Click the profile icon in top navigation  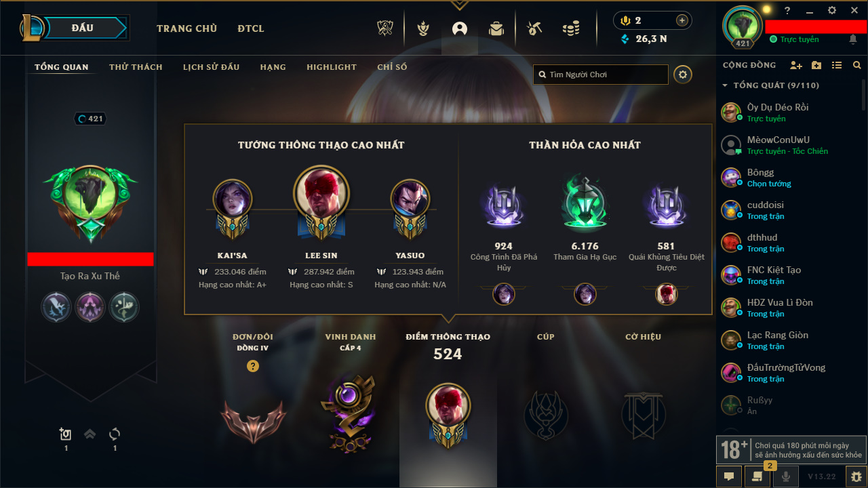point(460,28)
